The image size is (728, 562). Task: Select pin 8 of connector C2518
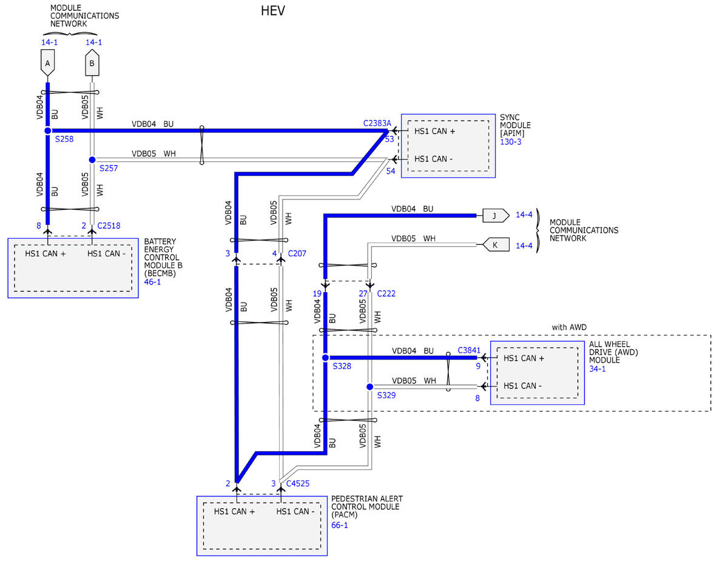(39, 226)
